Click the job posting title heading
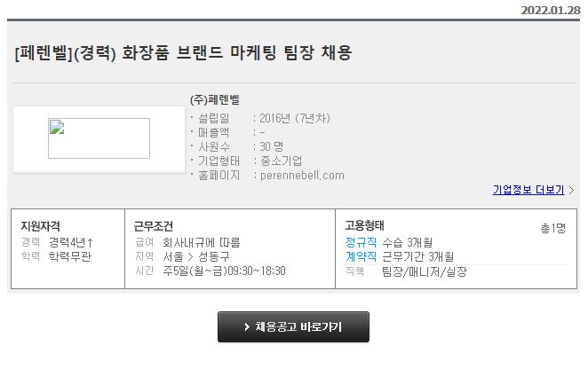 pos(184,52)
